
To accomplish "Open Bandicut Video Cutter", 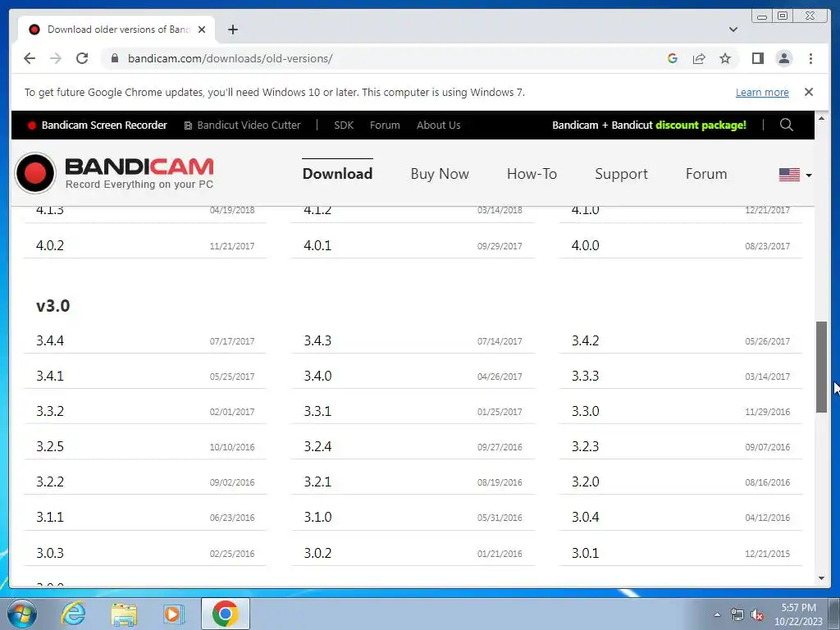I will tap(242, 125).
